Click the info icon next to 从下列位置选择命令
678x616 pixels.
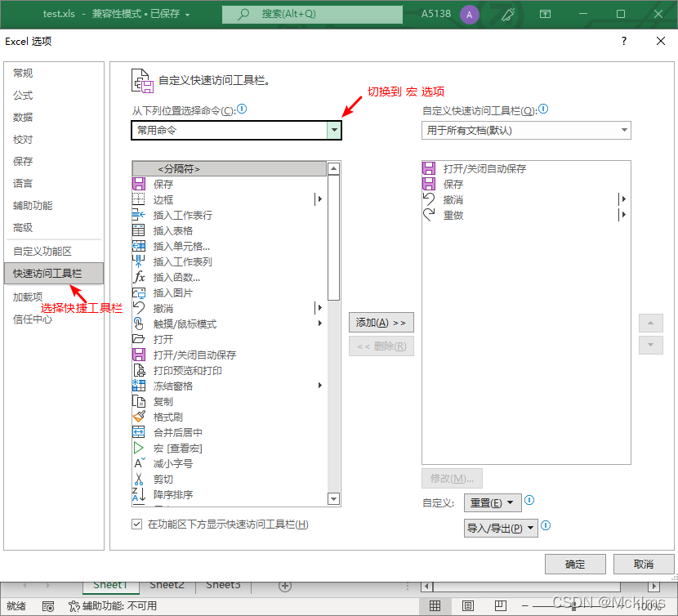point(242,109)
